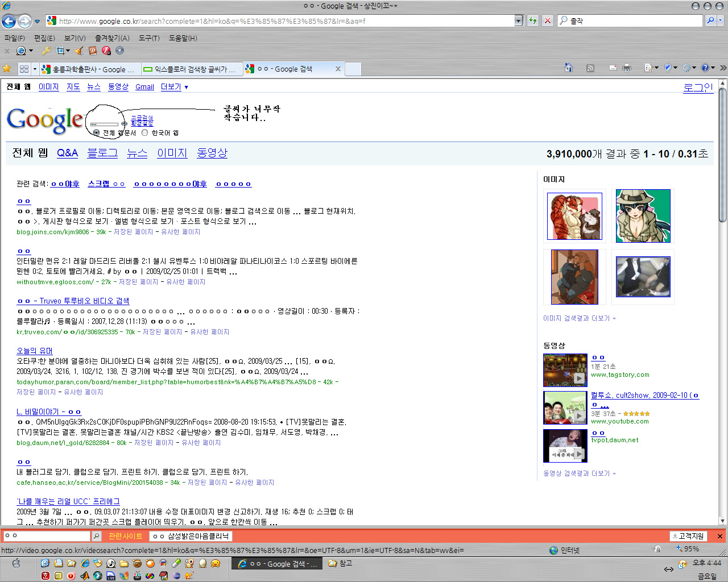
Task: Click the RSS feeds icon
Action: pyautogui.click(x=590, y=68)
